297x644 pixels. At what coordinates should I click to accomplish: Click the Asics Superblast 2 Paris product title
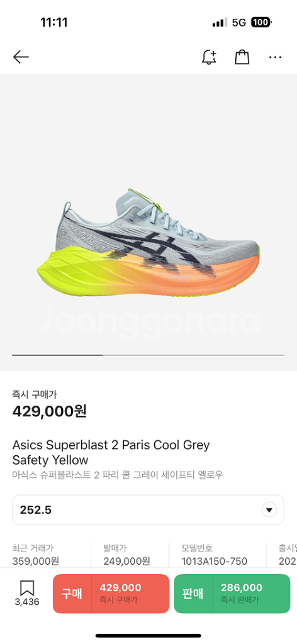(111, 452)
